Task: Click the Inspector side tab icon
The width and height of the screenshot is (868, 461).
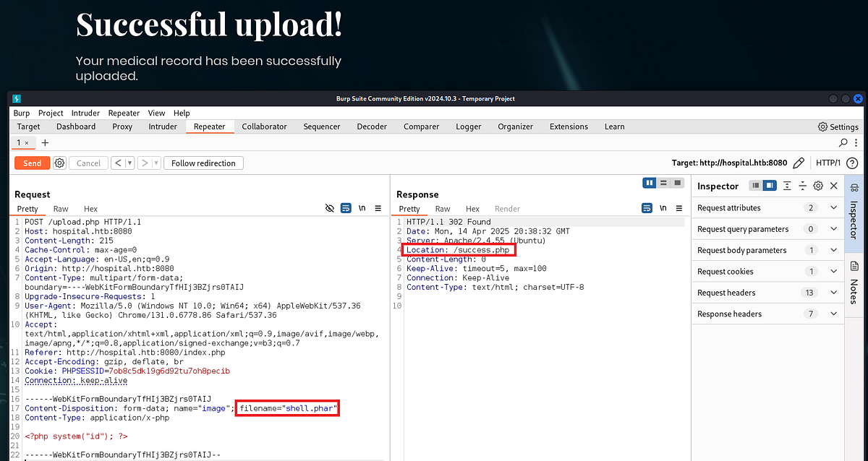Action: point(854,188)
